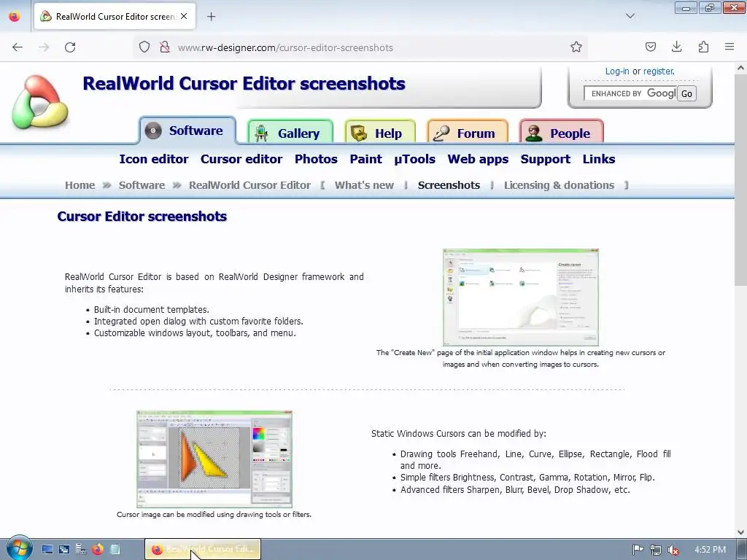Open the What's new link

[x=364, y=185]
